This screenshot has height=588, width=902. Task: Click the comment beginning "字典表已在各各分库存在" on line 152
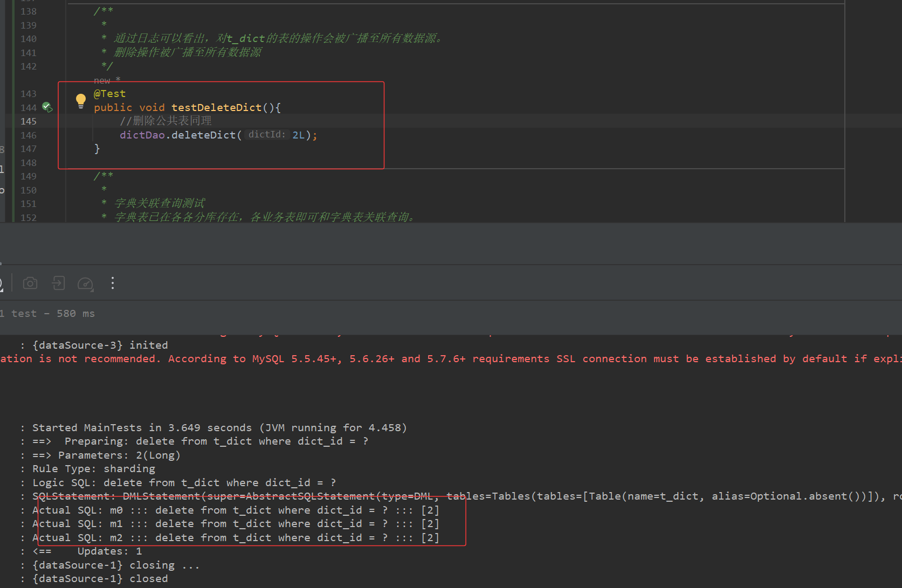(x=265, y=217)
